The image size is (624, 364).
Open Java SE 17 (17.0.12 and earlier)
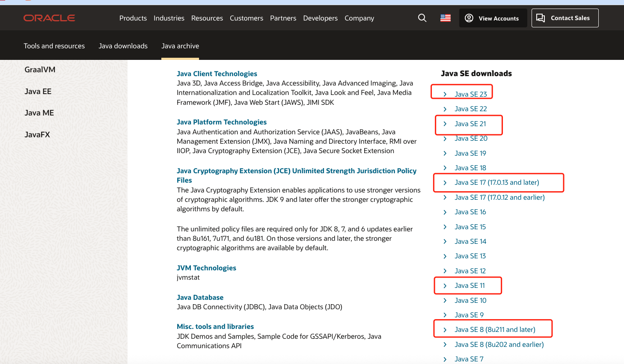500,197
